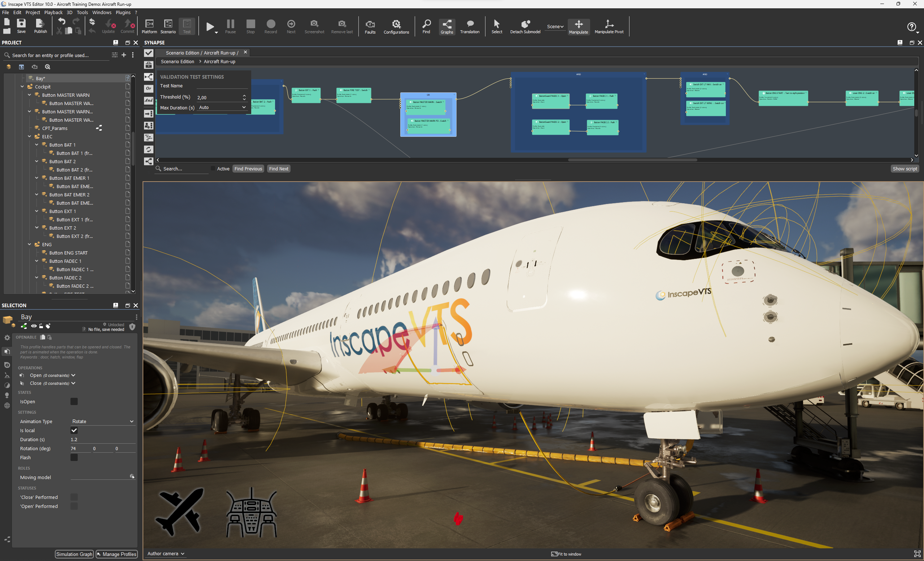Take a Screenshot from the toolbar
This screenshot has width=924, height=561.
coord(314,26)
